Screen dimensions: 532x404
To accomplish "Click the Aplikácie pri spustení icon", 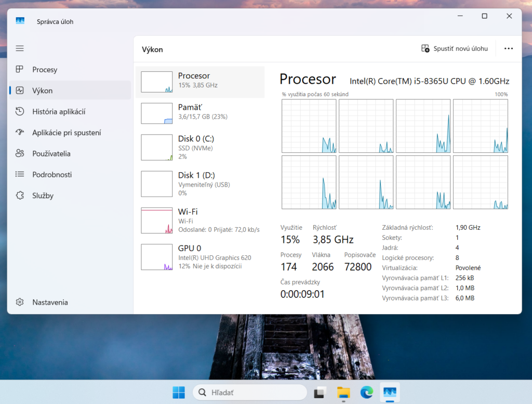I will pyautogui.click(x=20, y=133).
